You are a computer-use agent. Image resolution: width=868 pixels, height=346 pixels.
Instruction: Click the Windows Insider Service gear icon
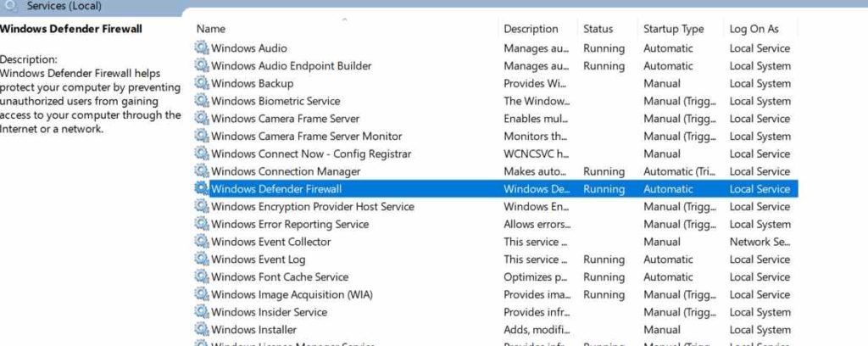[x=202, y=312]
